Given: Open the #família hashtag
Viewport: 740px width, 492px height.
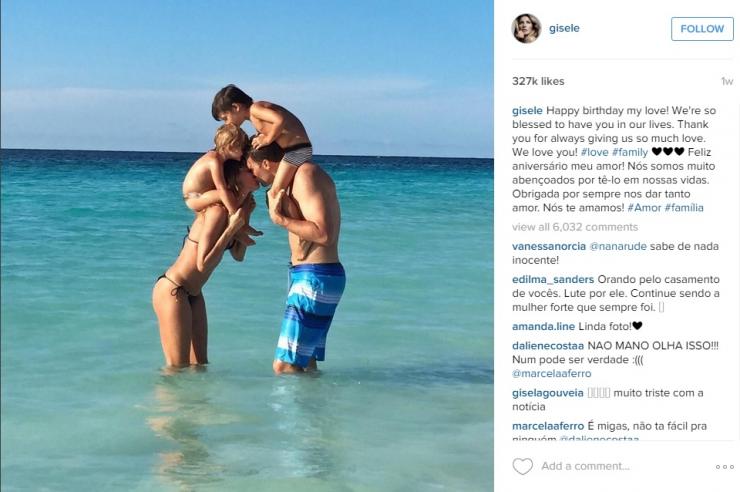Looking at the screenshot, I should [684, 208].
